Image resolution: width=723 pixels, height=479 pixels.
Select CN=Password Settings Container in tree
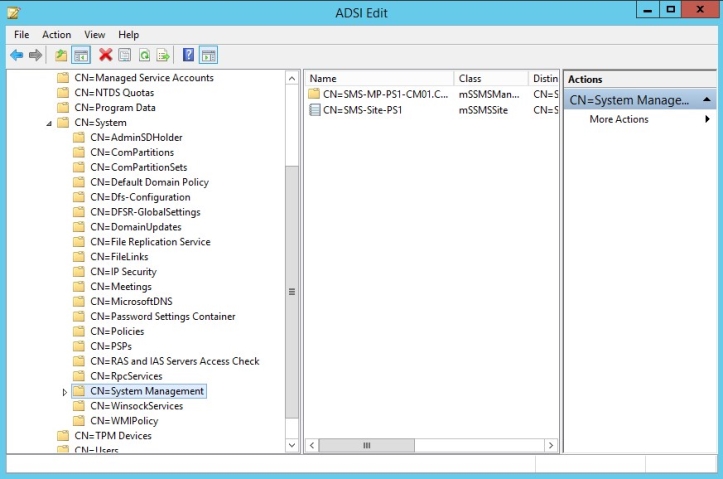pyautogui.click(x=162, y=316)
